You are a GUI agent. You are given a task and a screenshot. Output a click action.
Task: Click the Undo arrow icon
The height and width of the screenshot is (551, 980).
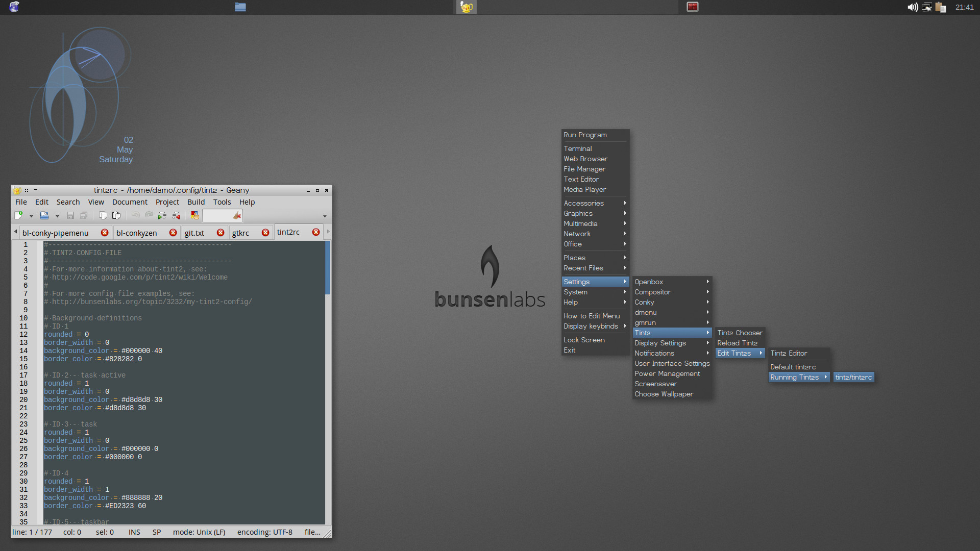coord(135,216)
